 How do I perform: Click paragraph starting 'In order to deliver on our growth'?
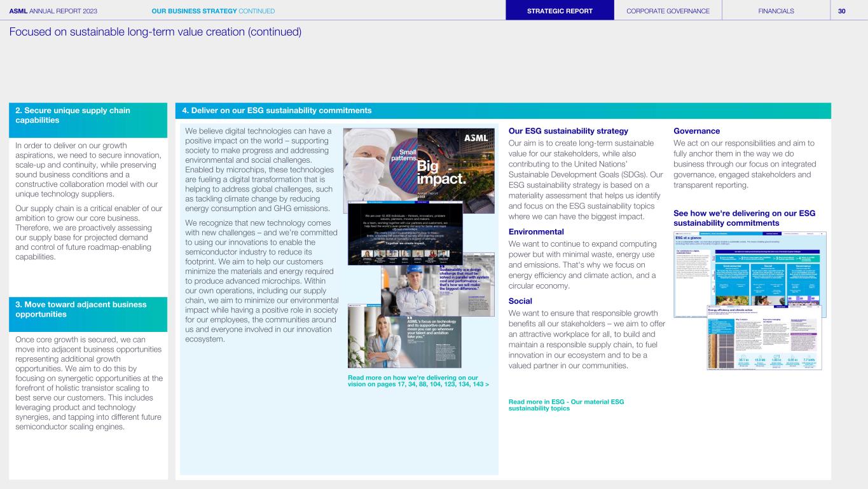click(88, 170)
